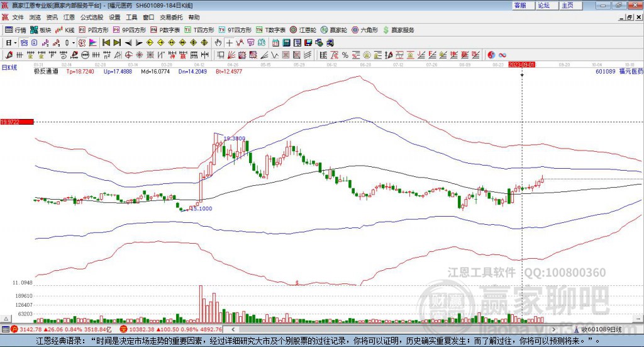The width and height of the screenshot is (644, 347).
Task: Click the infinity loop icon
Action: click(502, 55)
